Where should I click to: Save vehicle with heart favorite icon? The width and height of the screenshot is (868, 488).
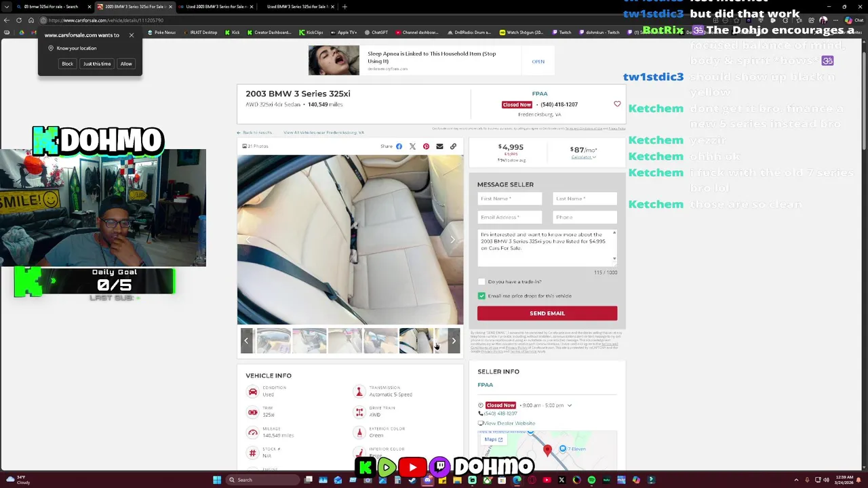[617, 104]
